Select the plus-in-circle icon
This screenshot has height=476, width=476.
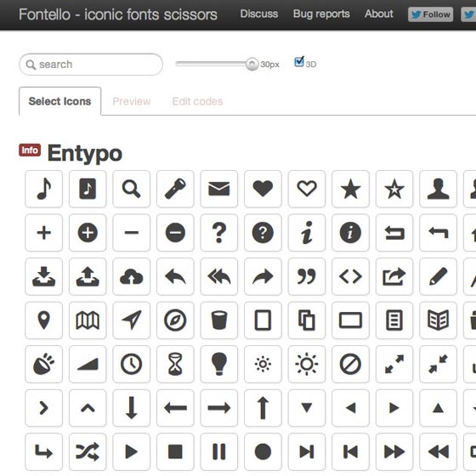click(88, 233)
